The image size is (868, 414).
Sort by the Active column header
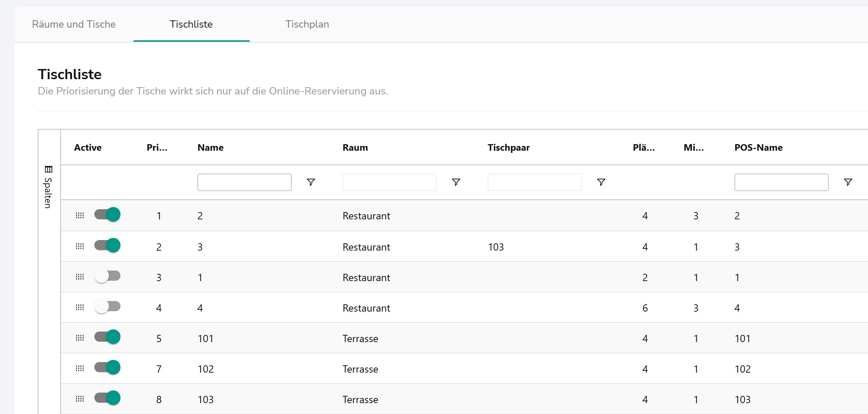[x=88, y=147]
